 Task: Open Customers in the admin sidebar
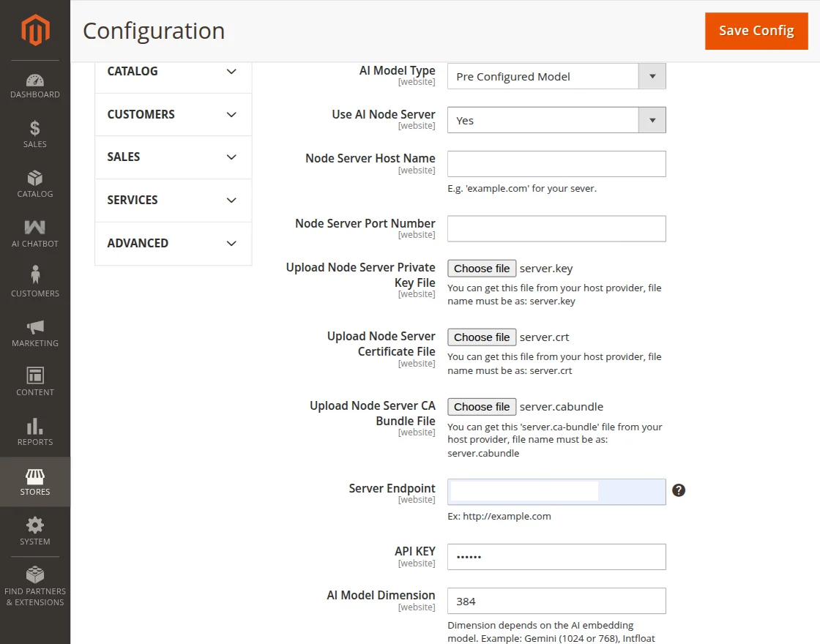(35, 282)
